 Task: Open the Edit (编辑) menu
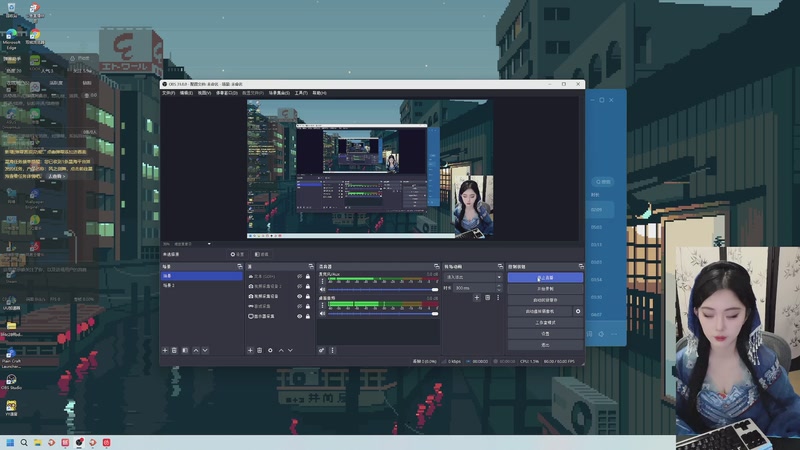point(186,93)
